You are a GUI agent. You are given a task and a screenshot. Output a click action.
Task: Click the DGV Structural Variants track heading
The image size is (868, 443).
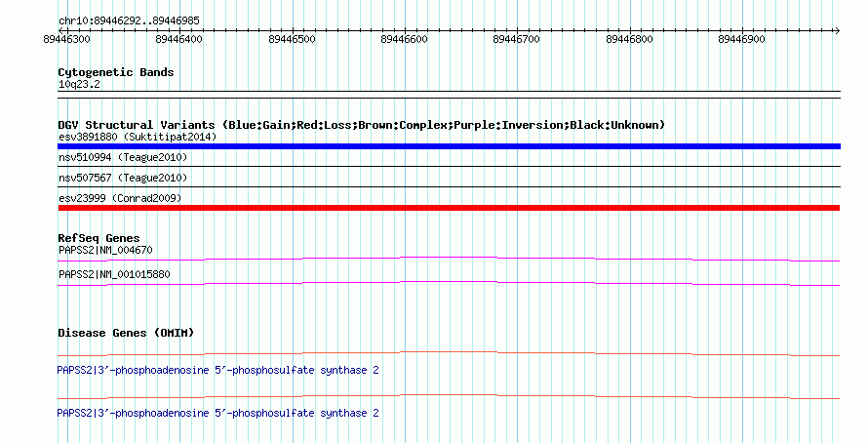point(362,125)
